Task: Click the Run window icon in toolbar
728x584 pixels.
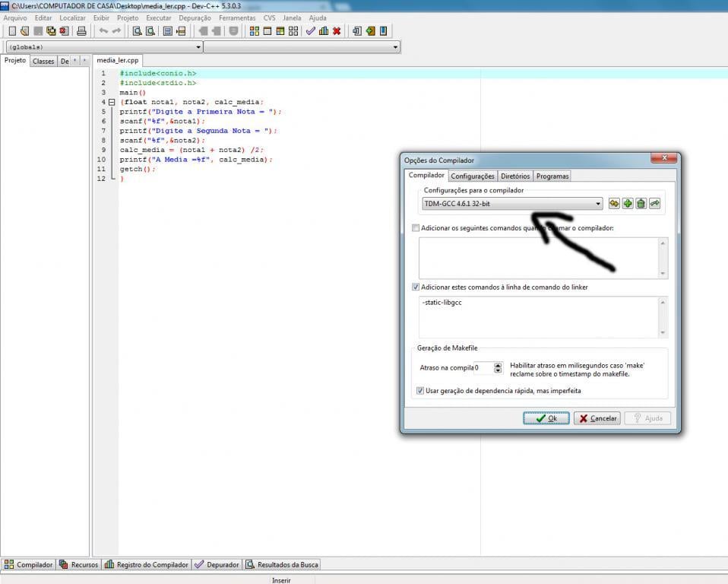Action: pos(267,31)
